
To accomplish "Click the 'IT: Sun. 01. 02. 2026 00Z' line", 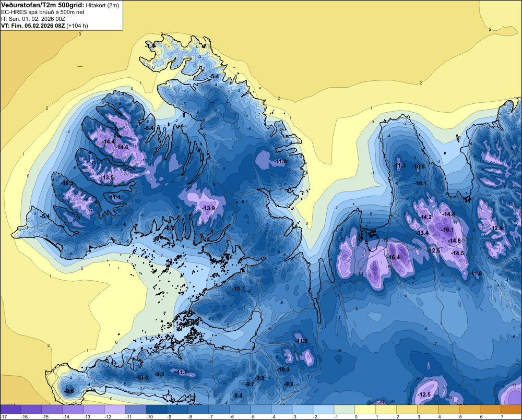I will [x=33, y=19].
